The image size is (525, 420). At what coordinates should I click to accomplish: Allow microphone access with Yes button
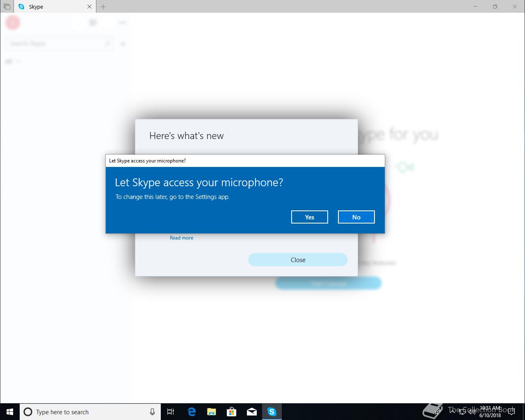310,217
